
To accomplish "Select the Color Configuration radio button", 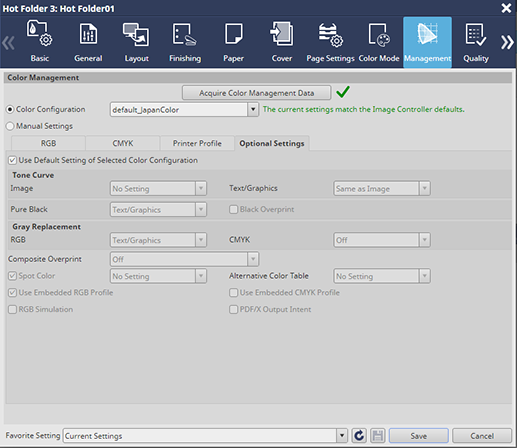I will click(10, 109).
